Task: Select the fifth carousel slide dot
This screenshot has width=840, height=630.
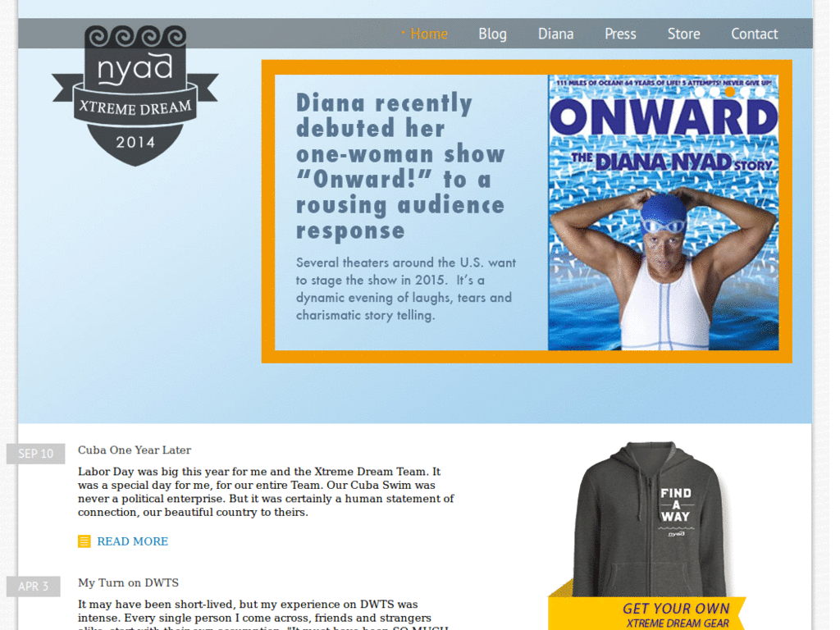Action: tap(760, 92)
